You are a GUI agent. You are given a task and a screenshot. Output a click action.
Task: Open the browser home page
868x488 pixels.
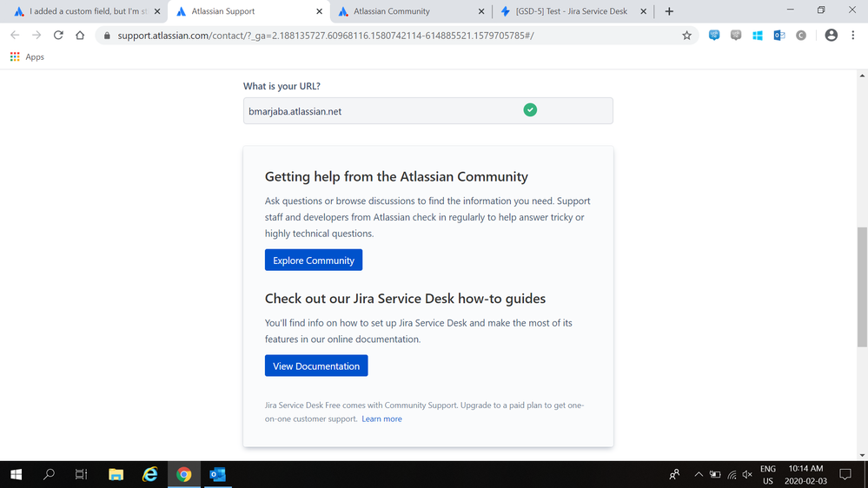[x=80, y=36]
